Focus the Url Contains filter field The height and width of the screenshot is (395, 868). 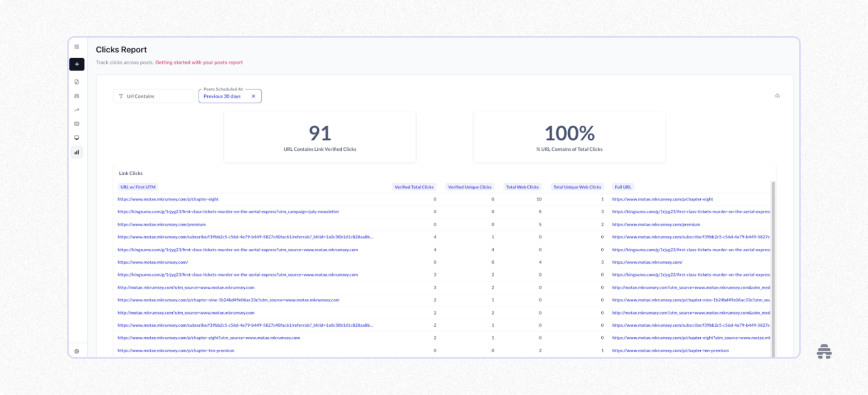[154, 96]
